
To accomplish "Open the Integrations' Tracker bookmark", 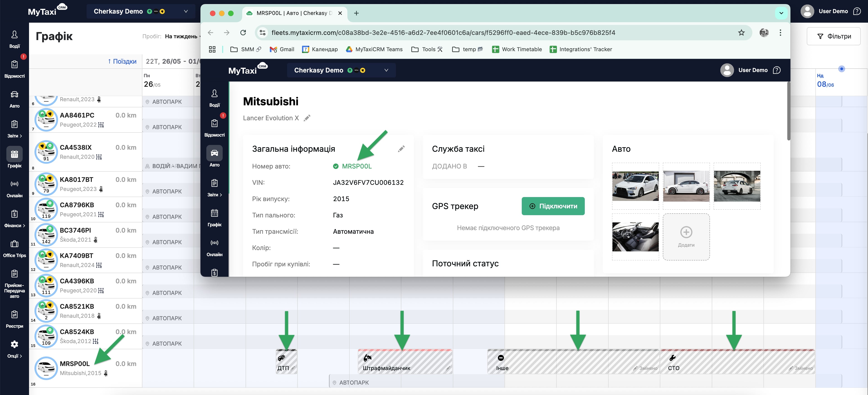I will [x=581, y=49].
